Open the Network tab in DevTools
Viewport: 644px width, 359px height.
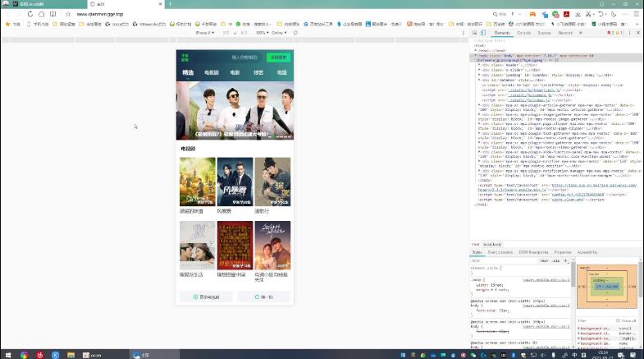point(565,33)
